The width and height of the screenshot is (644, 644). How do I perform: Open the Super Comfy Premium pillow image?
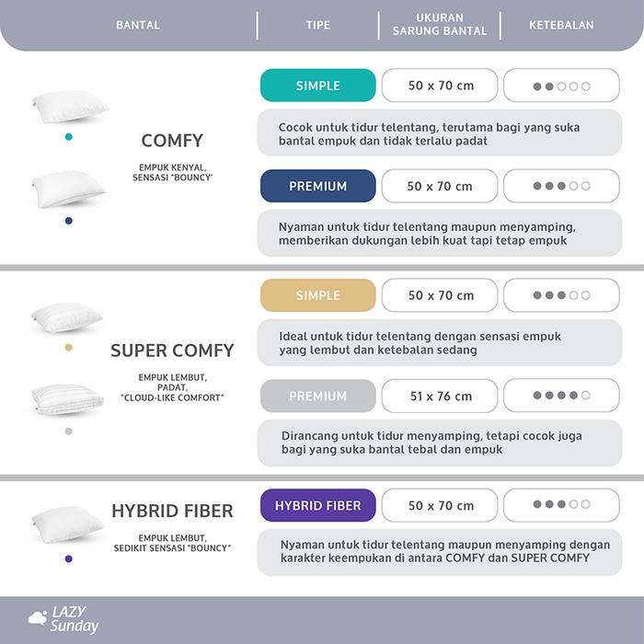(x=68, y=398)
